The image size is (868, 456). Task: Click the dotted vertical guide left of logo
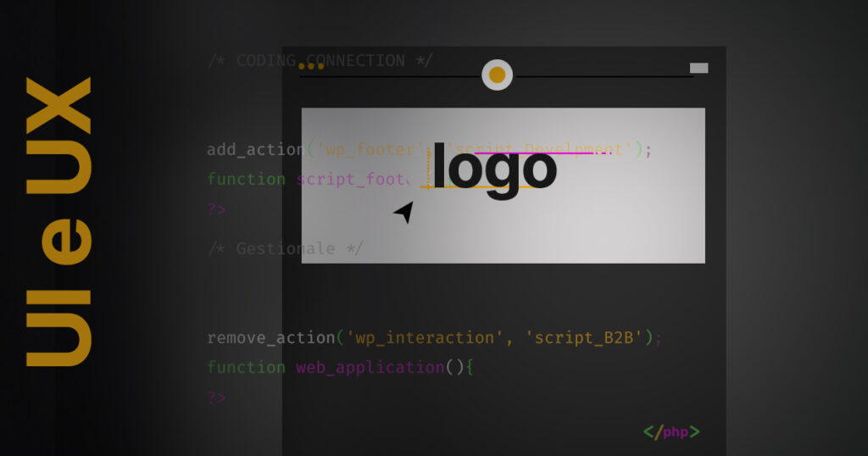430,166
